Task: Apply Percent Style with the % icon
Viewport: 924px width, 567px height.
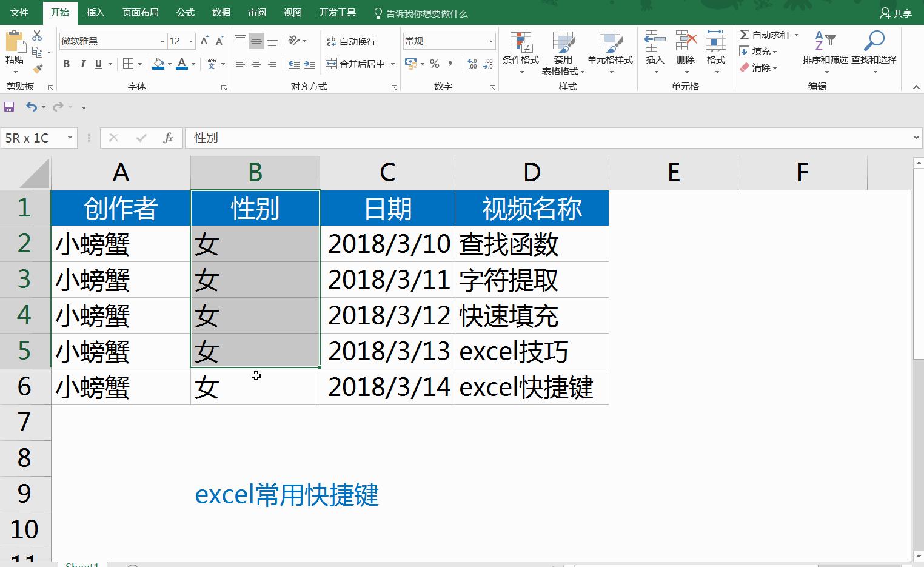Action: pyautogui.click(x=434, y=63)
